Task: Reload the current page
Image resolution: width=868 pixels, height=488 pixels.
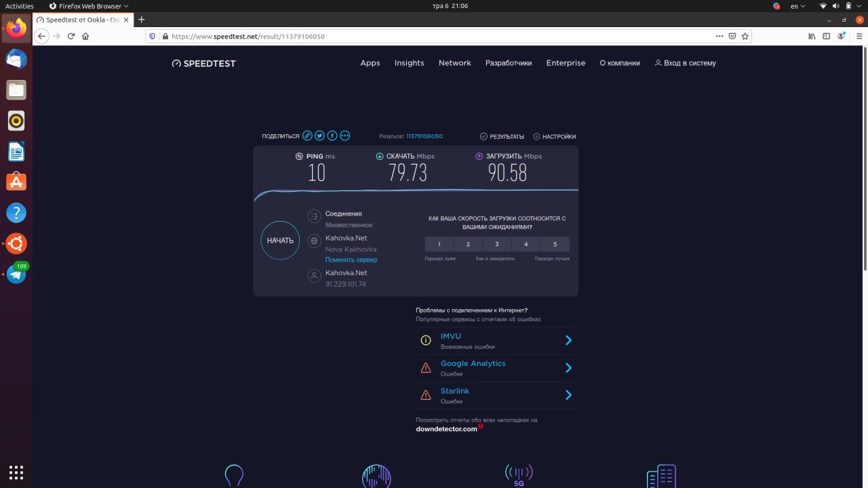Action: coord(71,36)
